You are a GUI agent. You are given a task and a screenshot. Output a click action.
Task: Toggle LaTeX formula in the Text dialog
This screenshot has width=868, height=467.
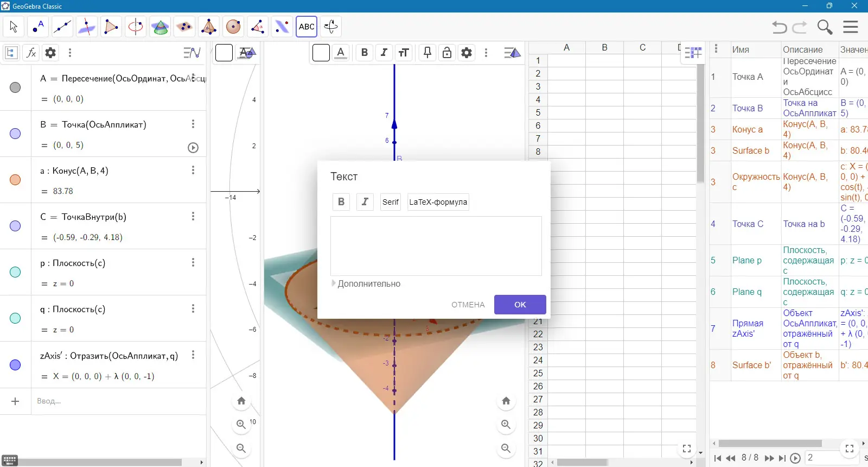pyautogui.click(x=438, y=202)
